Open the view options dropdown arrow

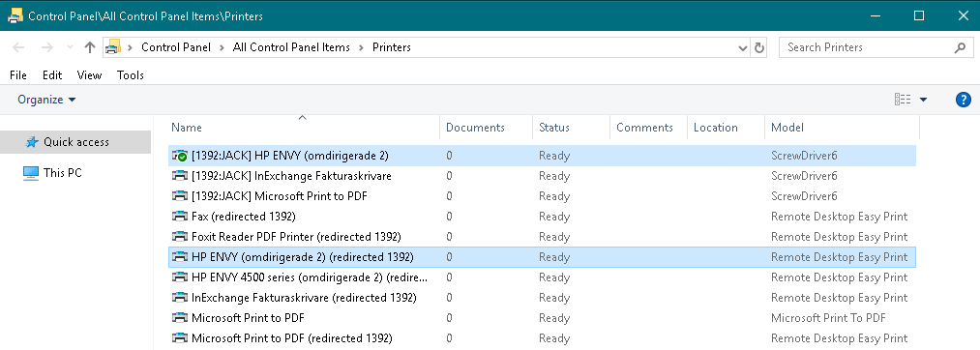[x=923, y=100]
